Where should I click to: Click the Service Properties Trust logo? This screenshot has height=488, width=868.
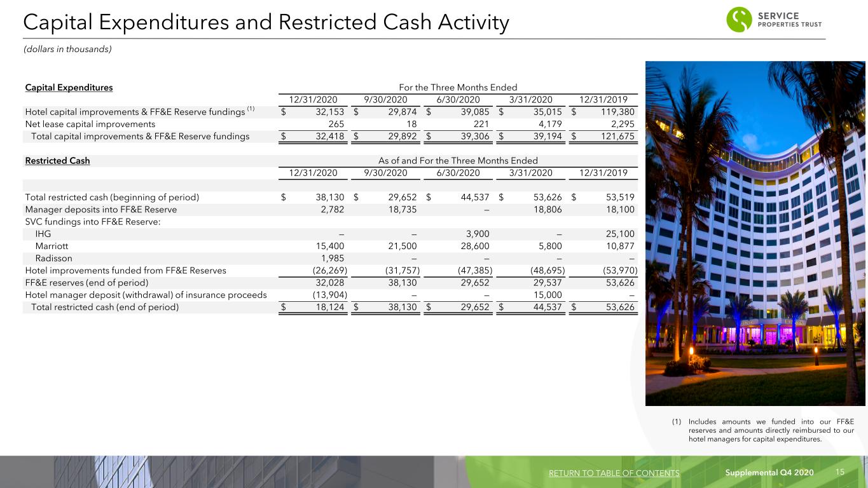[774, 20]
